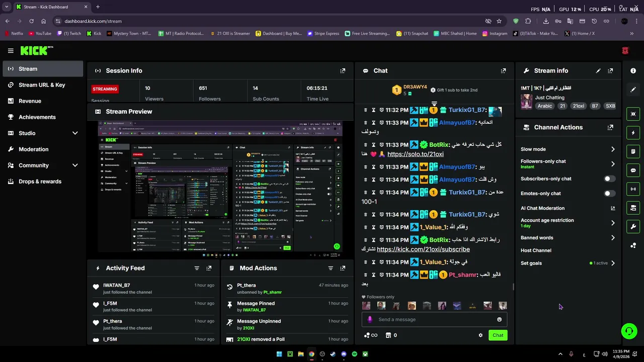
Task: Expand Slow mode options
Action: pos(613,149)
